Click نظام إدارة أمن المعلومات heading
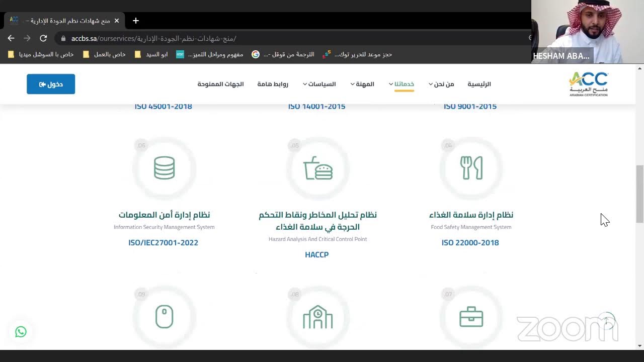This screenshot has width=644, height=362. click(x=164, y=215)
